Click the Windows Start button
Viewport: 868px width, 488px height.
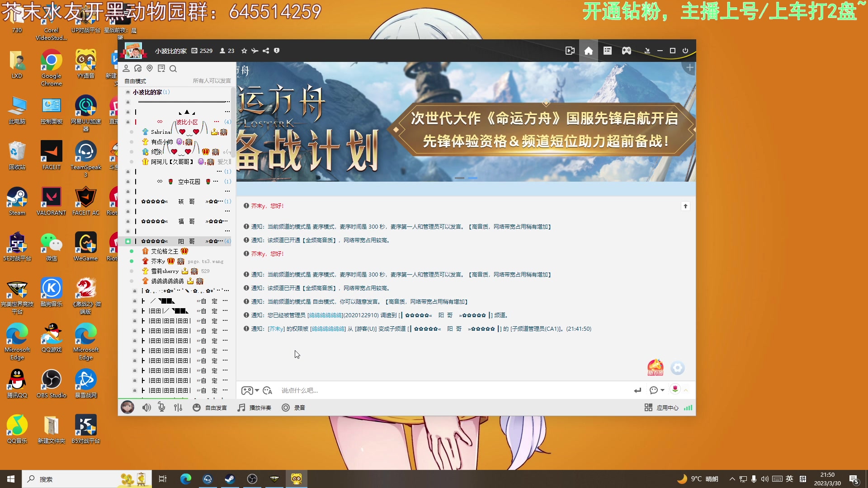coord(11,479)
